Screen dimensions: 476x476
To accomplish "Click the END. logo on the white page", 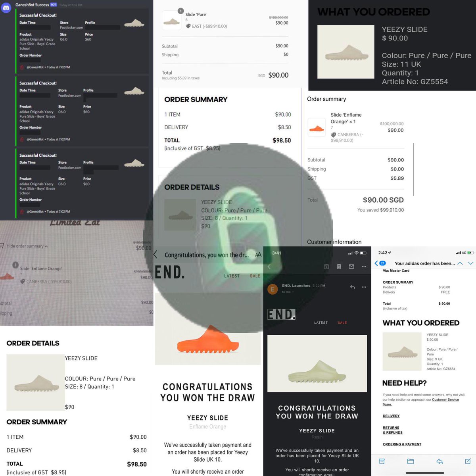I will pyautogui.click(x=170, y=272).
